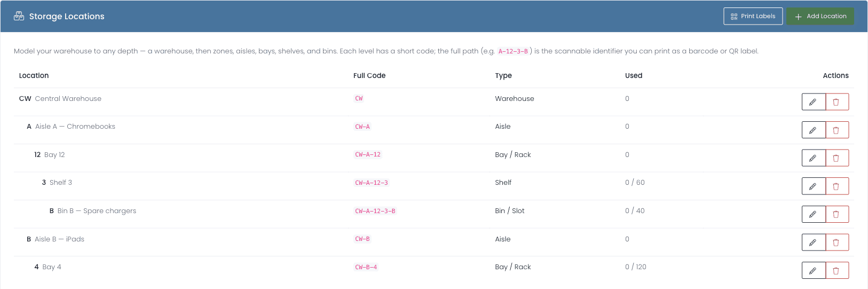
Task: Click the Bay / Rack type of Bay 12
Action: coord(513,155)
